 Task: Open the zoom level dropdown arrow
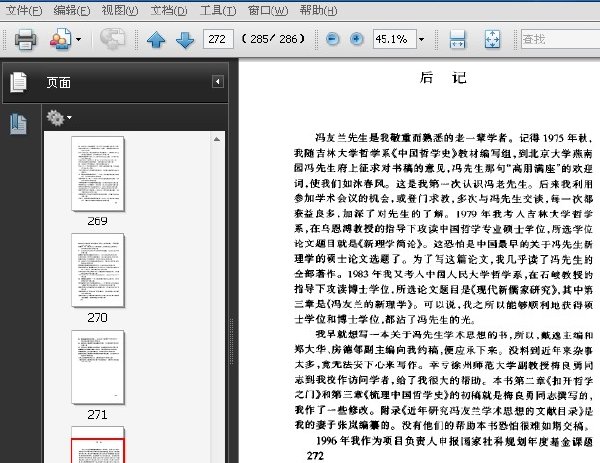[422, 39]
